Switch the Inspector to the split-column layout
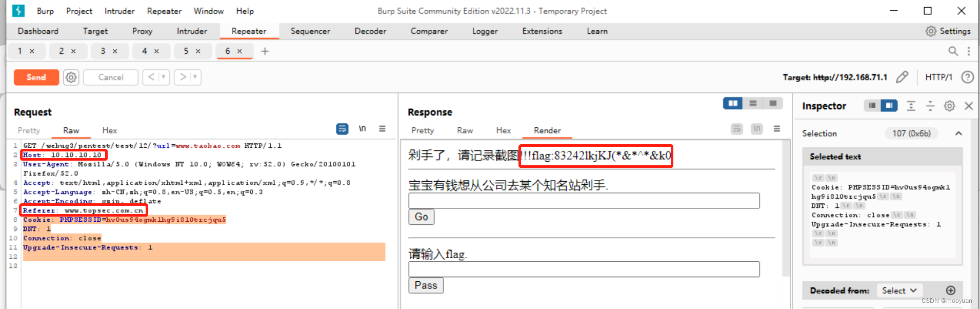 889,105
